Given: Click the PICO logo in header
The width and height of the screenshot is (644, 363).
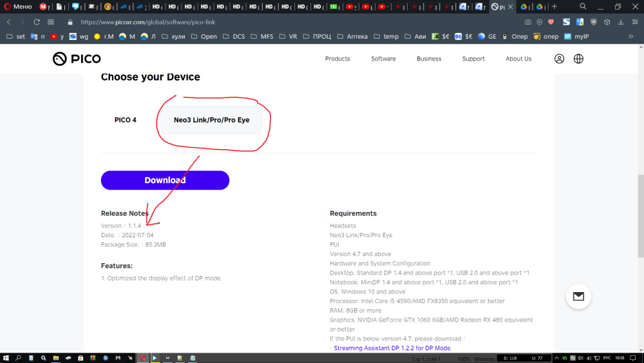Looking at the screenshot, I should pyautogui.click(x=77, y=59).
